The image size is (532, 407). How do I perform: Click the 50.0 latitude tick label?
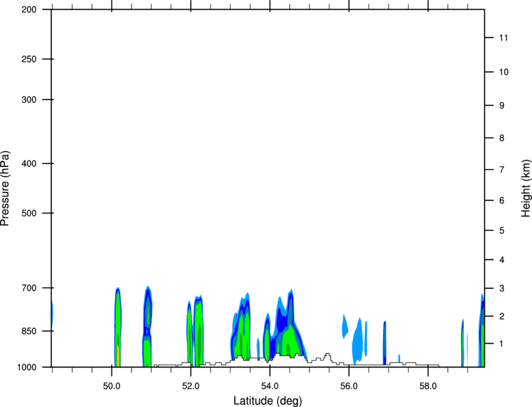pyautogui.click(x=111, y=386)
